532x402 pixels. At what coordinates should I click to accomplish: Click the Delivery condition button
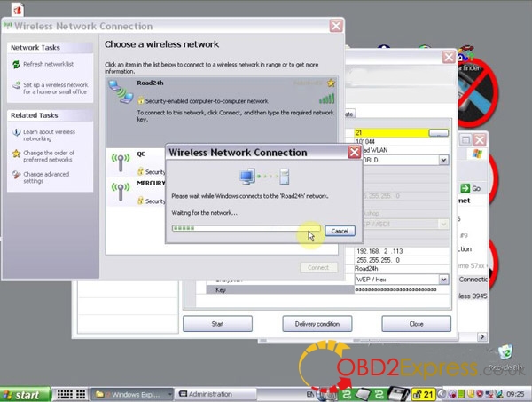coord(317,324)
